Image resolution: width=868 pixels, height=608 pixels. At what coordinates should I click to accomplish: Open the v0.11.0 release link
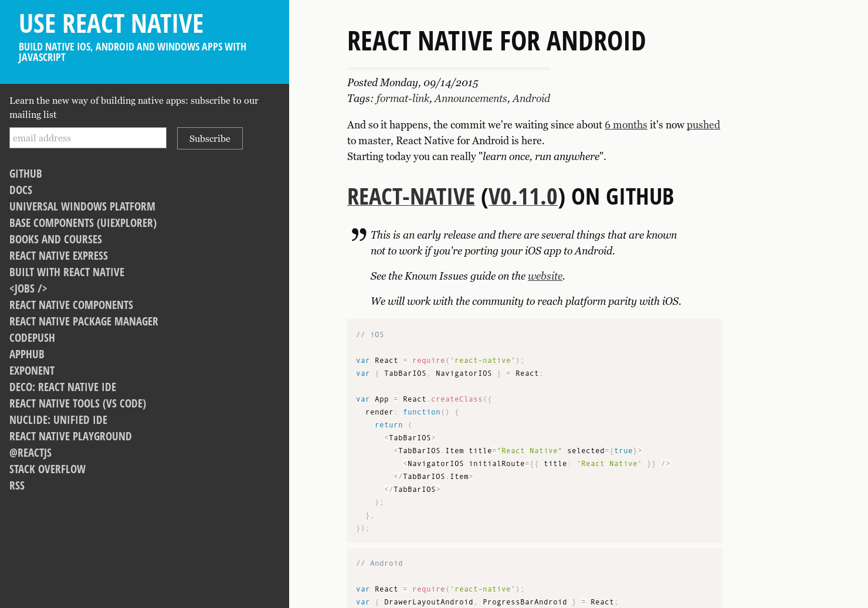[523, 196]
